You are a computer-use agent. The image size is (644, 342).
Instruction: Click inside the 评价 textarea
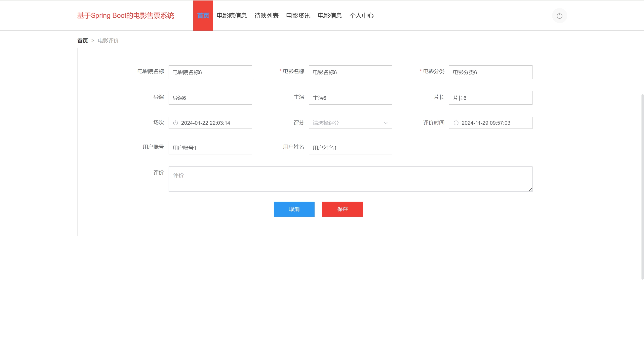click(x=351, y=179)
